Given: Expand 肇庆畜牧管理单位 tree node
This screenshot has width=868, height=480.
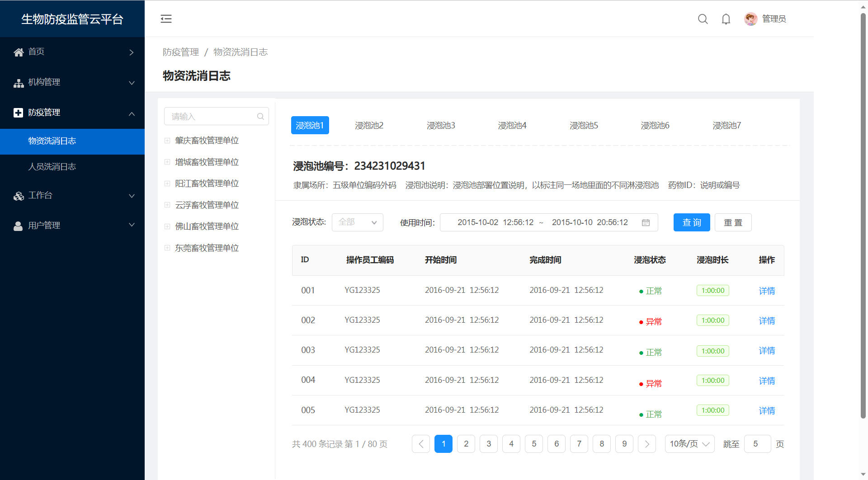Looking at the screenshot, I should [167, 141].
